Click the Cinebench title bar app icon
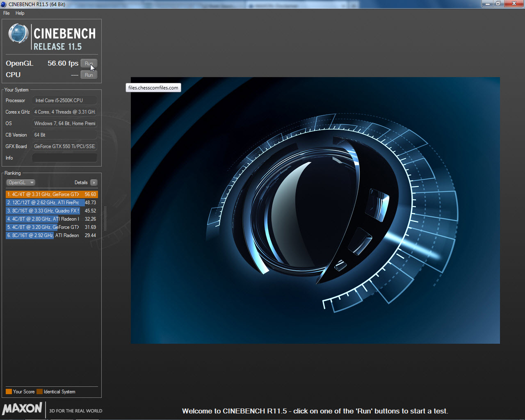525x420 pixels. coord(4,4)
